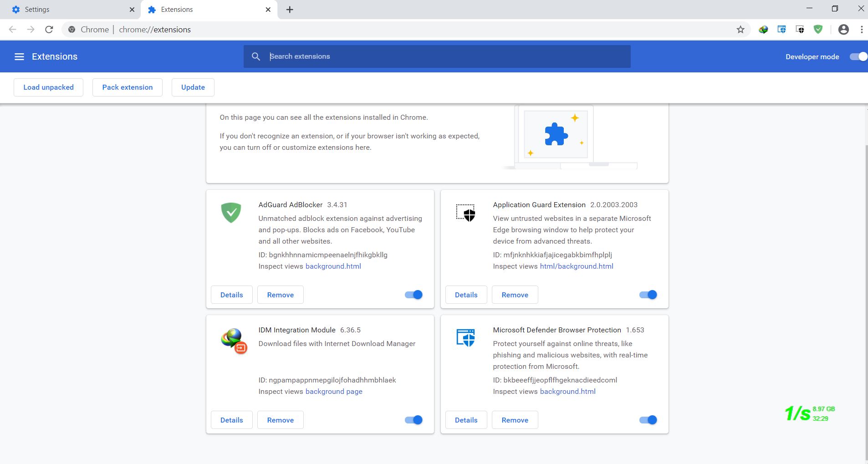
Task: Disable Microsoft Defender Browser Protection
Action: click(648, 420)
